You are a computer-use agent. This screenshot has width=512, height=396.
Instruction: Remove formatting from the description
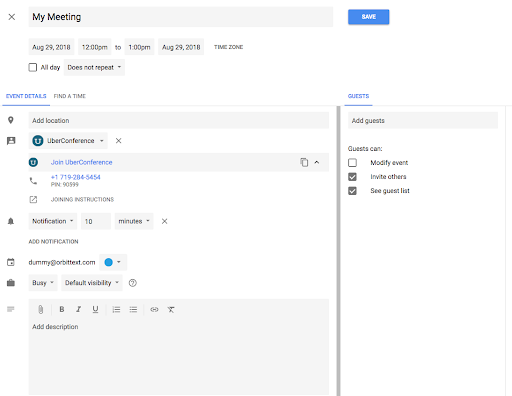[x=171, y=309]
